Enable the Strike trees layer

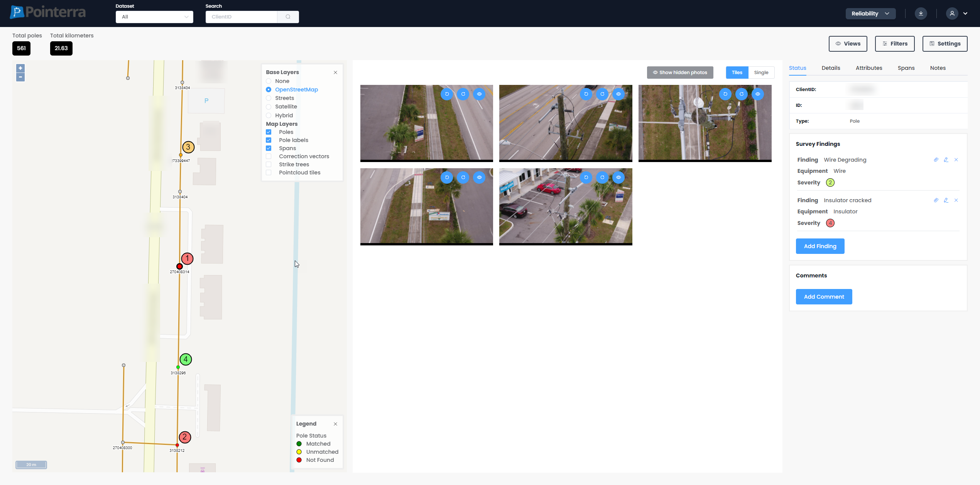pyautogui.click(x=269, y=164)
